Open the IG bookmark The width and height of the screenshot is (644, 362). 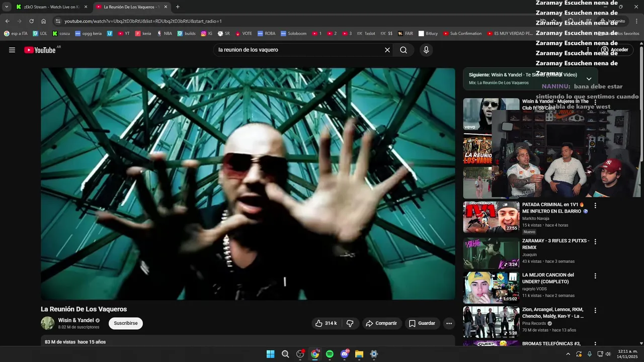pyautogui.click(x=206, y=34)
